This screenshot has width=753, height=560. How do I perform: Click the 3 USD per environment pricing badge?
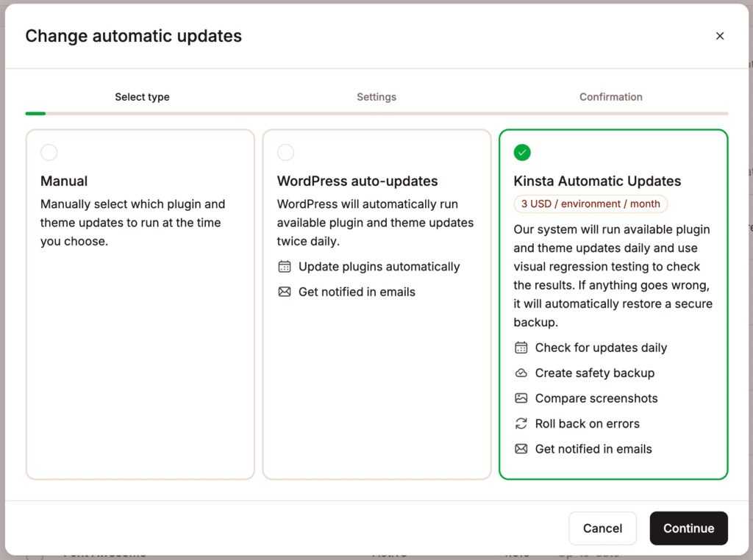click(x=590, y=204)
